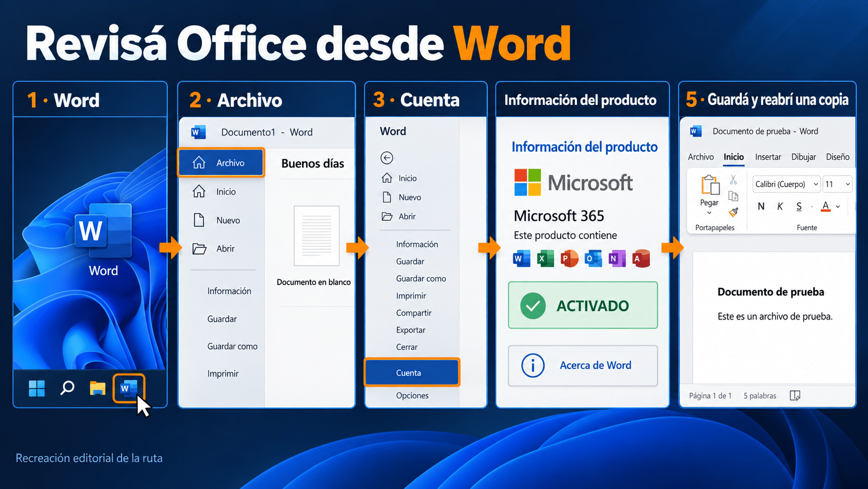Click the ACTIVADO status box
This screenshot has width=868, height=489.
point(583,305)
